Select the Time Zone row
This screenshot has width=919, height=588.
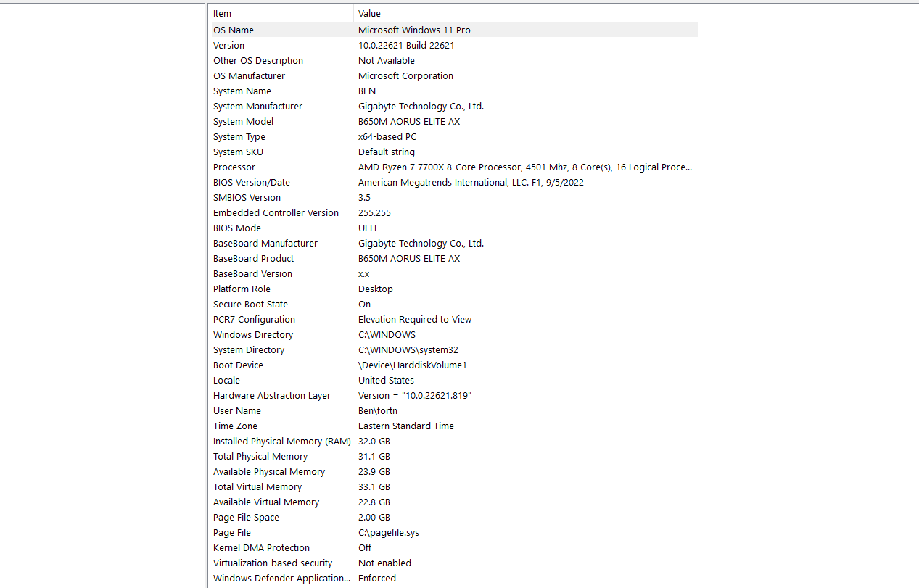point(454,426)
